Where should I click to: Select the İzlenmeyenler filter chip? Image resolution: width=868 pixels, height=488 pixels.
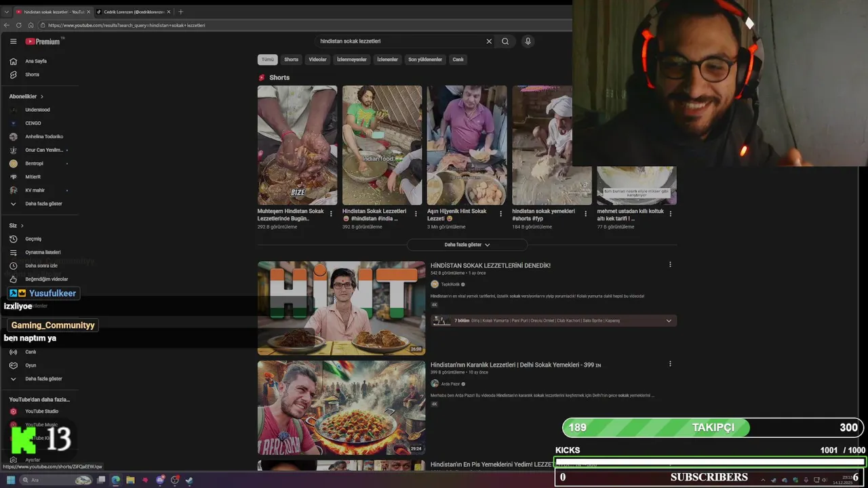click(x=352, y=60)
